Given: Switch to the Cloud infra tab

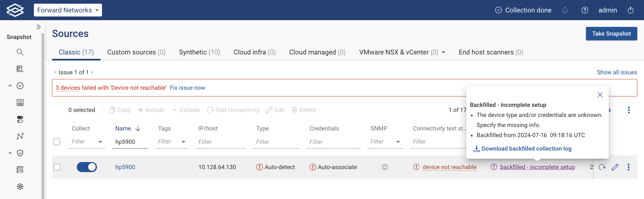Looking at the screenshot, I should point(254,52).
